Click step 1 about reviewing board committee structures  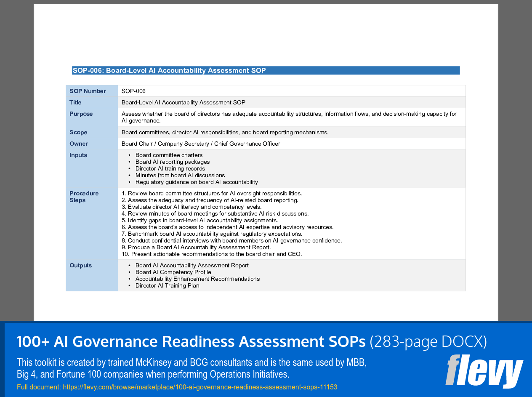tap(212, 193)
